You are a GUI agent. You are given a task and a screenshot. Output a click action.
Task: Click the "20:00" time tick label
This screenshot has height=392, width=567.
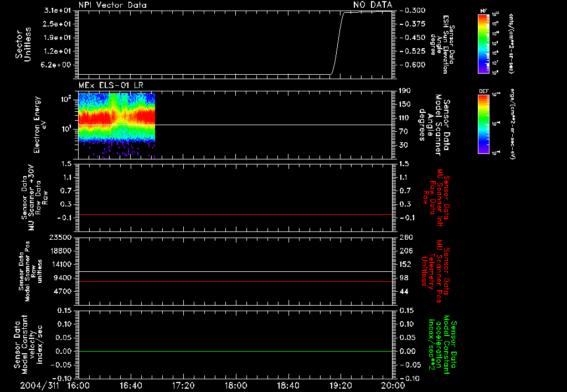tap(393, 385)
